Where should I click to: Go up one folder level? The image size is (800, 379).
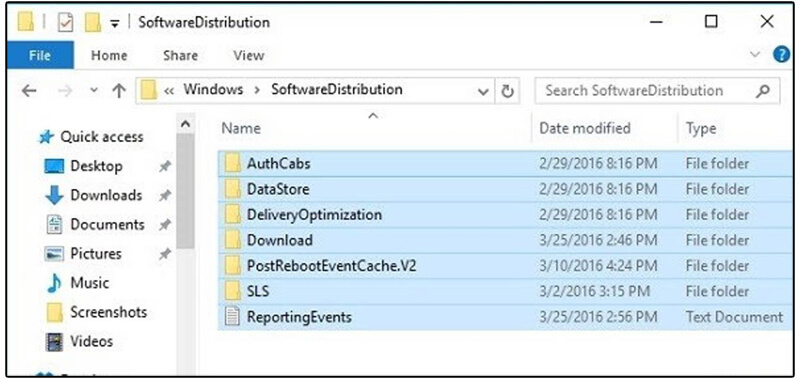click(x=119, y=91)
